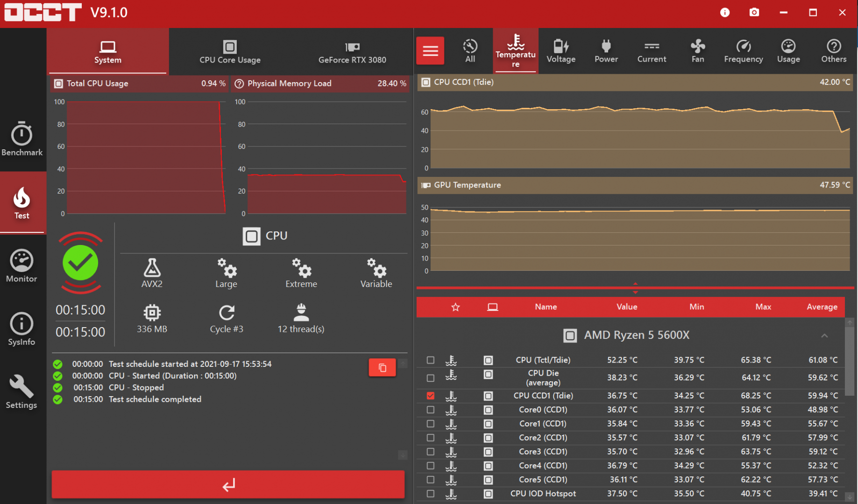This screenshot has height=504, width=858.
Task: Select the Fan sensor tab
Action: click(698, 51)
